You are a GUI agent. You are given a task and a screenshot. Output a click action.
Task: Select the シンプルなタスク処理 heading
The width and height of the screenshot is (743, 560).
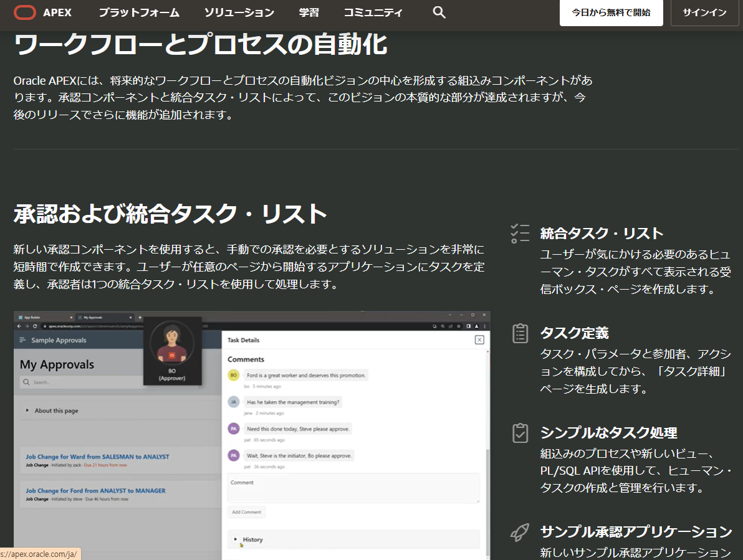pos(608,433)
